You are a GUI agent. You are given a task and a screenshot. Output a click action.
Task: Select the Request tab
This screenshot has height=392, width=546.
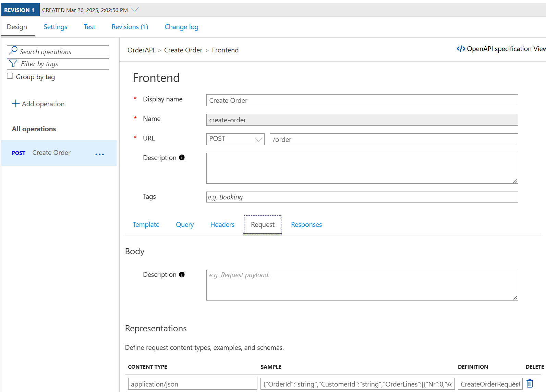pyautogui.click(x=263, y=224)
